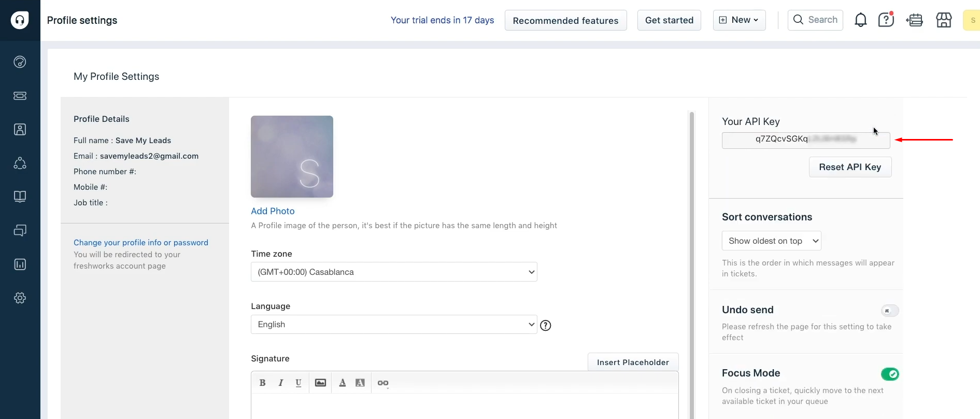Apply bold in signature editor

(262, 383)
